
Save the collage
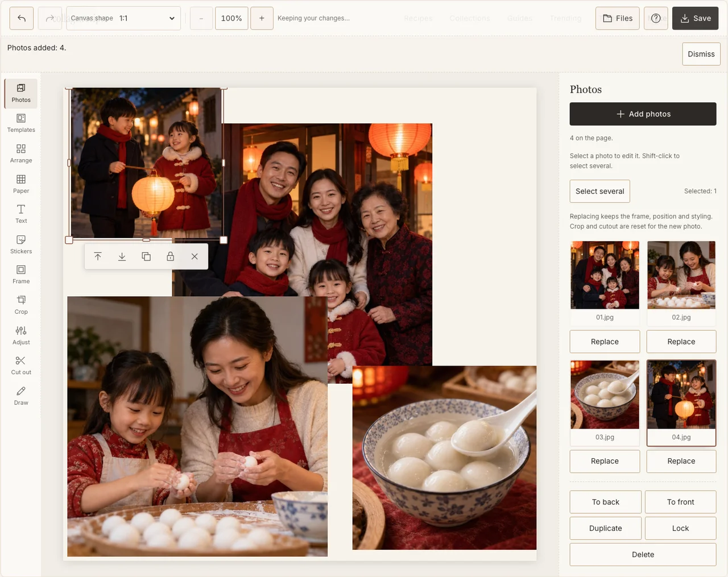click(x=695, y=18)
